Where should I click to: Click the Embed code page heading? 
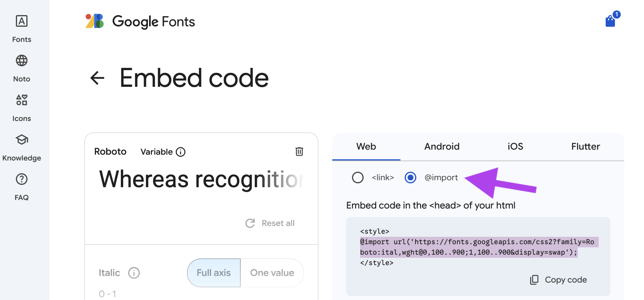pyautogui.click(x=194, y=78)
